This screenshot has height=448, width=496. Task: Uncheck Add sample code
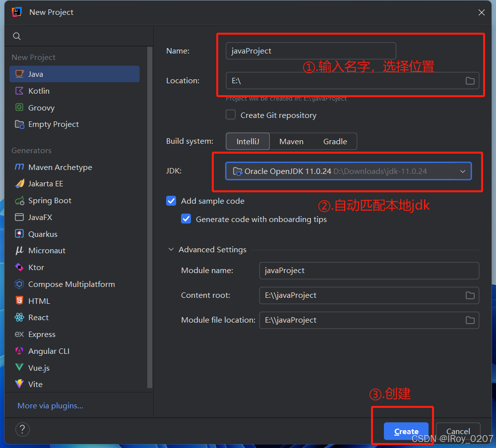171,201
